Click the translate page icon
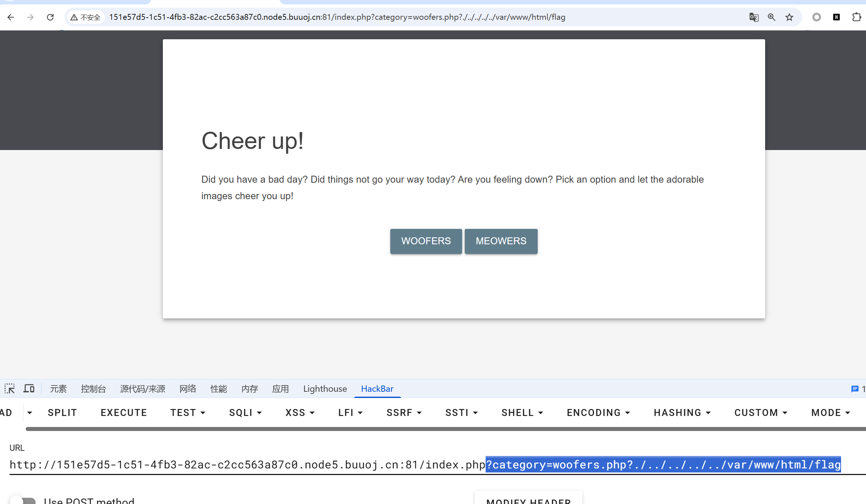The width and height of the screenshot is (866, 504). 754,17
